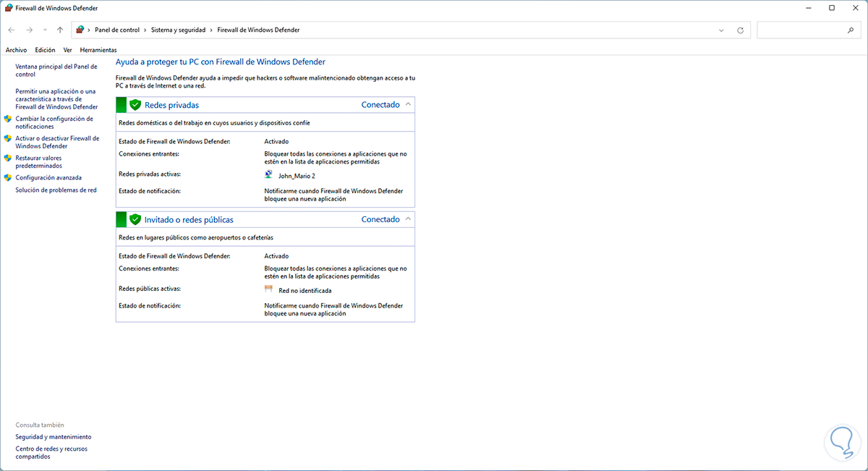Click shield icon beside Restaurar valores

[x=8, y=158]
